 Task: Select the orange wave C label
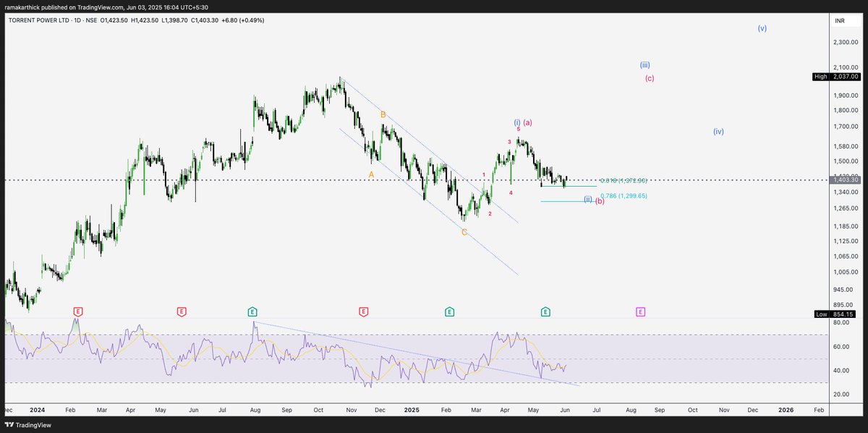point(464,232)
